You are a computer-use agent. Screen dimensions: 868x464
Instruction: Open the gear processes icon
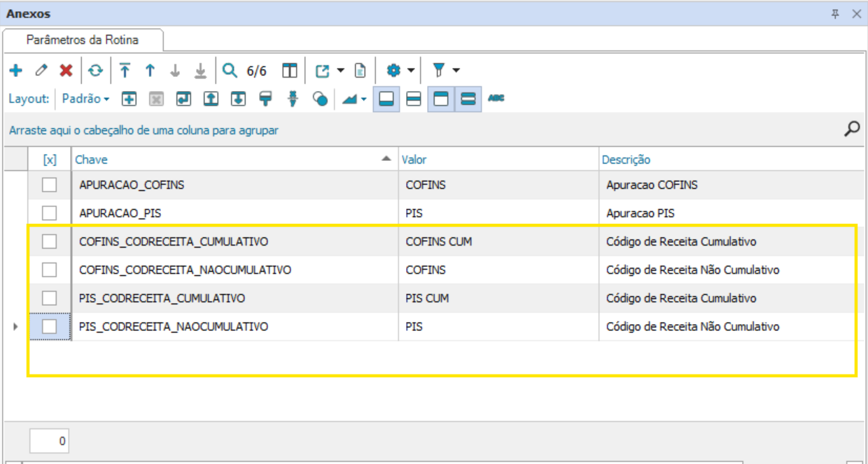(393, 70)
